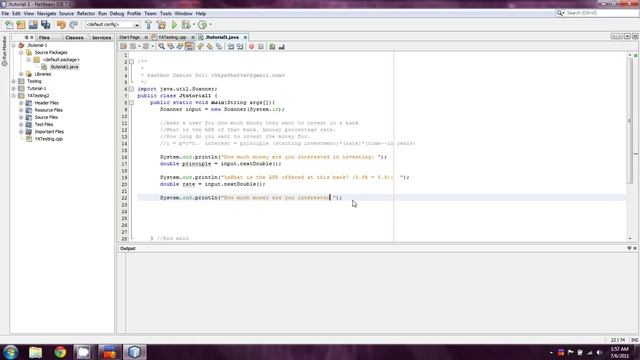This screenshot has height=360, width=640.
Task: Open Windows Start menu
Action: (x=11, y=352)
